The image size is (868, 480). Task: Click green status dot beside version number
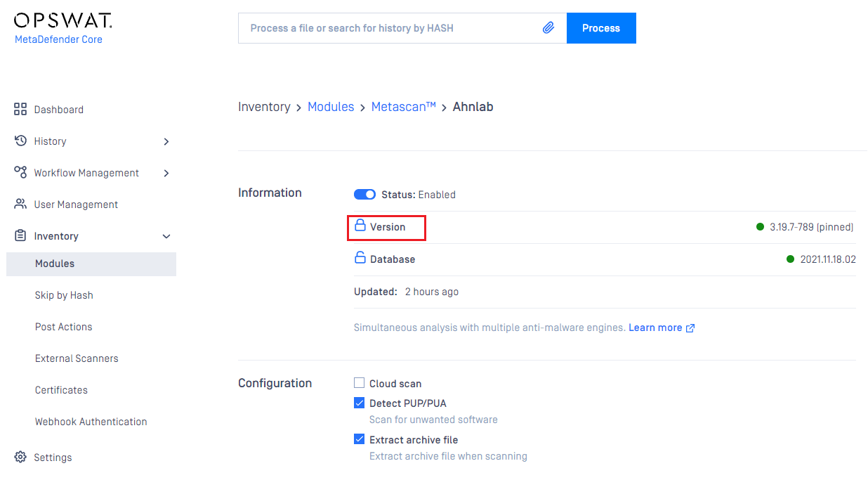(760, 227)
